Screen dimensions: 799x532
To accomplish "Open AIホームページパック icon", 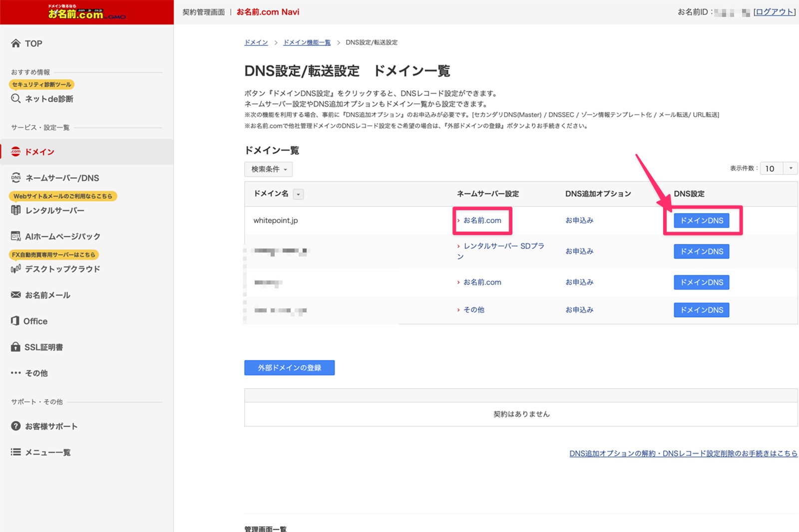I will click(16, 237).
